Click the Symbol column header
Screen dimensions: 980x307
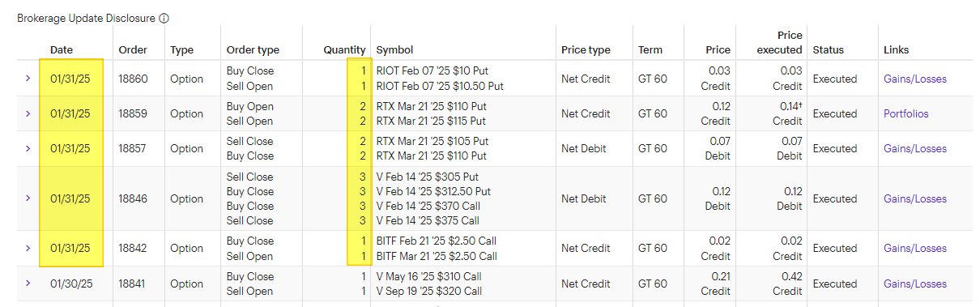[x=395, y=49]
